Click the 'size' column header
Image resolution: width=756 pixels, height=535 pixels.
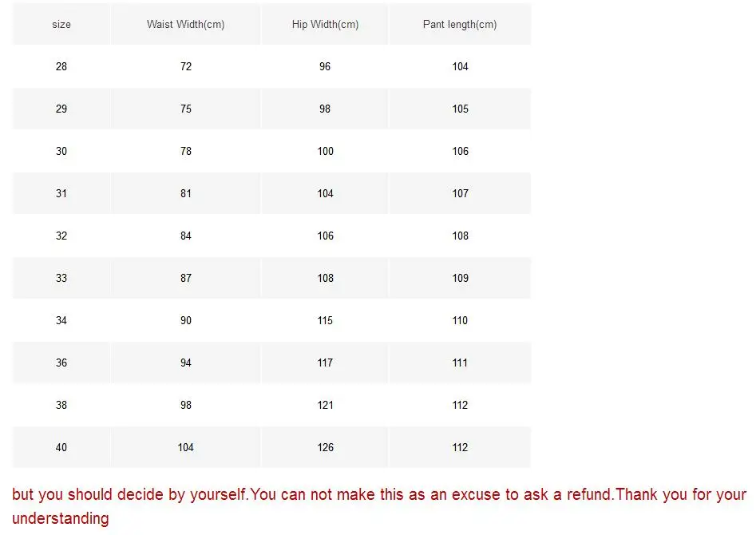[61, 24]
